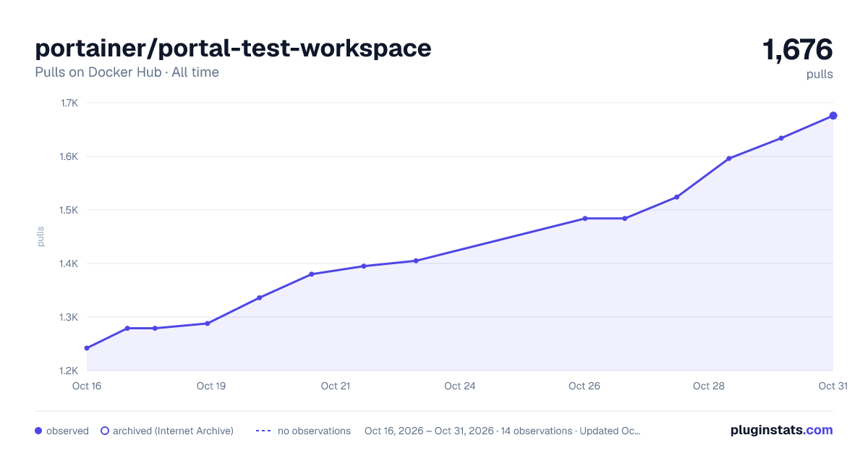Click the '1.2K' y-axis label
The width and height of the screenshot is (868, 456).
point(69,371)
